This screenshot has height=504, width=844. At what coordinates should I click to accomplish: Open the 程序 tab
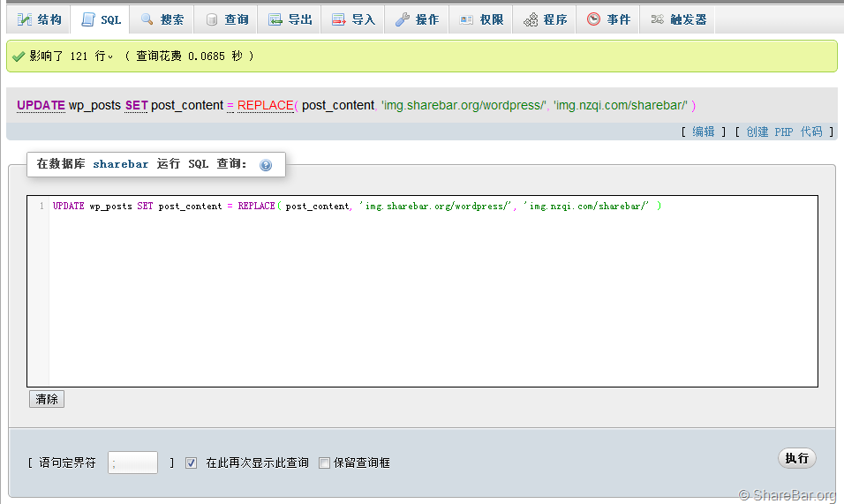[545, 19]
